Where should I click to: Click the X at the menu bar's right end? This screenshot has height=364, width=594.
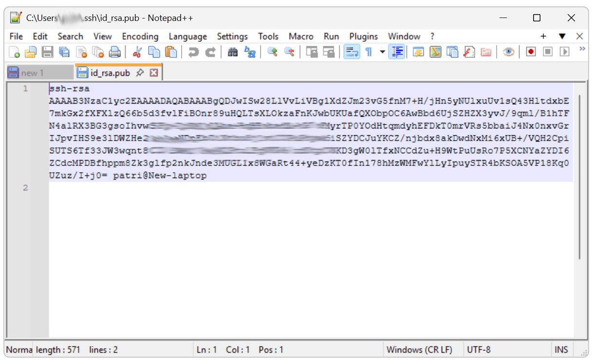click(579, 36)
